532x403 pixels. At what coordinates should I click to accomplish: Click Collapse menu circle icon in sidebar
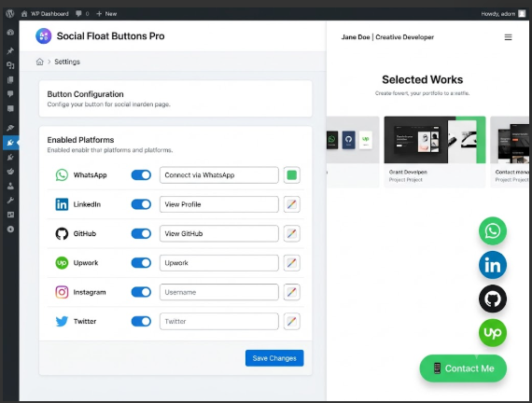point(10,229)
